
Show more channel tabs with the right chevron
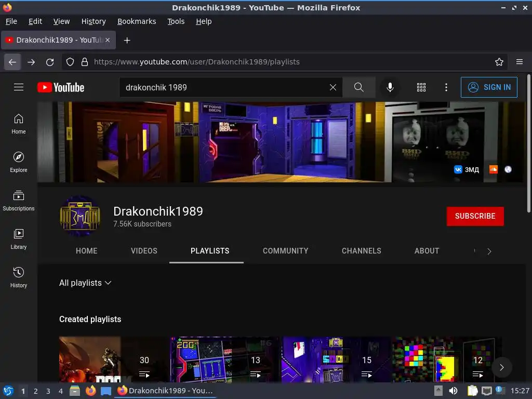(x=489, y=251)
